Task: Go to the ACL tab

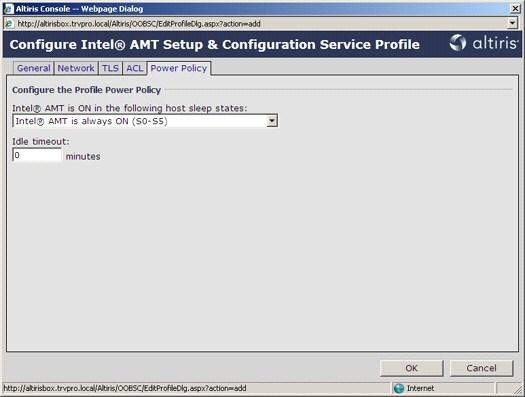Action: point(135,68)
